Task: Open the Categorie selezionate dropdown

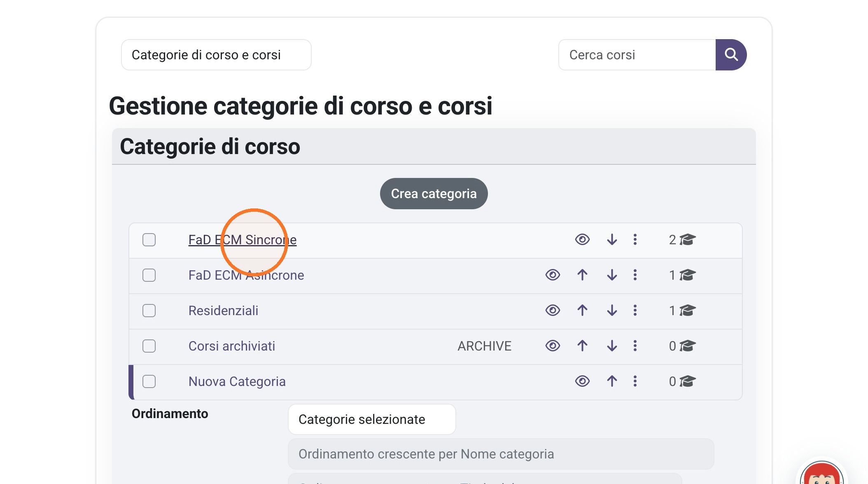Action: tap(372, 419)
